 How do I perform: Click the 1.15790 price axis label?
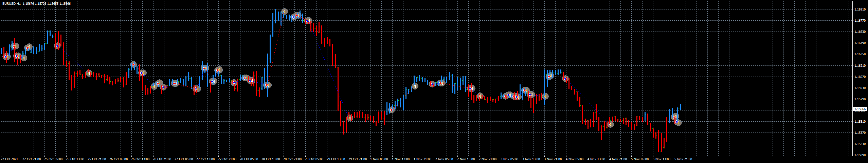coord(859,99)
